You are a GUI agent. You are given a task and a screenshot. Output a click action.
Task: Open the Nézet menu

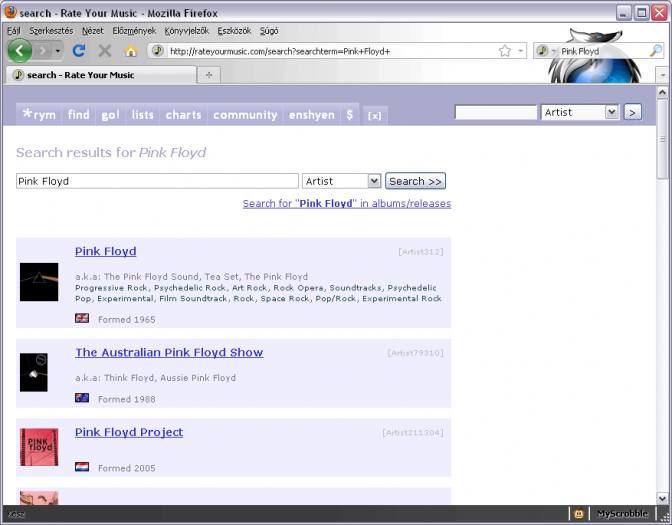(93, 31)
